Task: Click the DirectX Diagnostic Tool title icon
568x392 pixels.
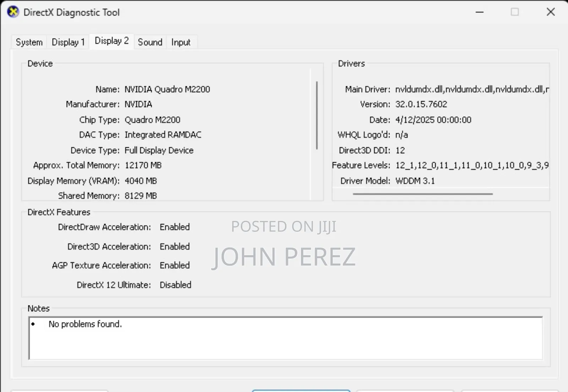Action: 13,12
